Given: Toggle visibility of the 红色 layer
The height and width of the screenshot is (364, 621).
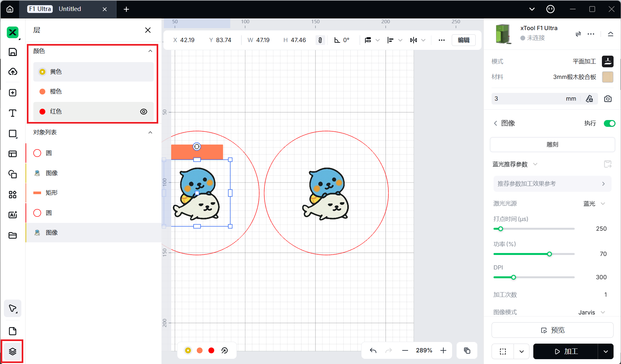Looking at the screenshot, I should (x=144, y=112).
